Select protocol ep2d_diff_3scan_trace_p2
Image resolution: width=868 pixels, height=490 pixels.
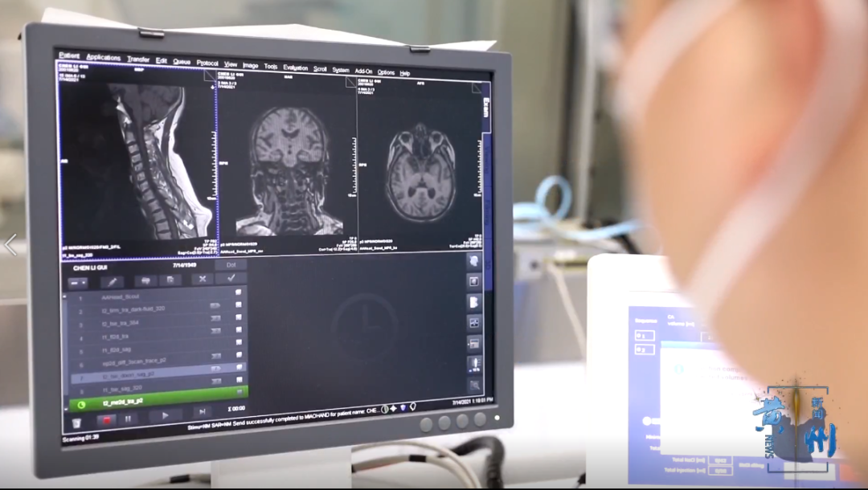[158, 362]
